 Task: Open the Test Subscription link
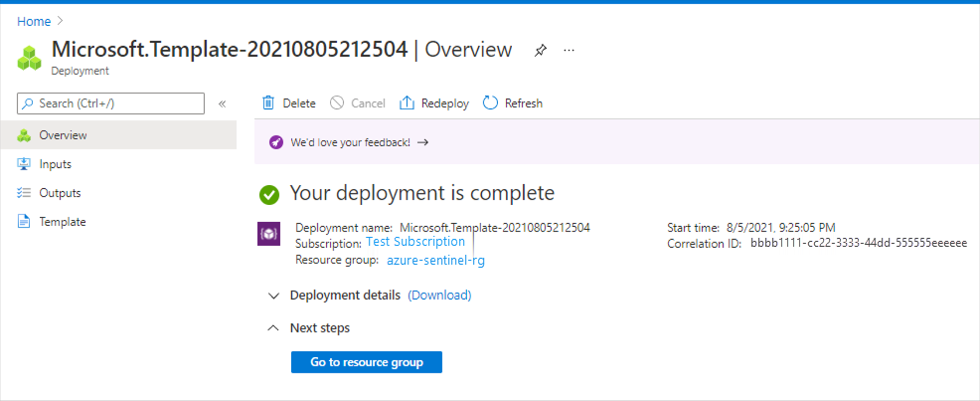pyautogui.click(x=415, y=242)
